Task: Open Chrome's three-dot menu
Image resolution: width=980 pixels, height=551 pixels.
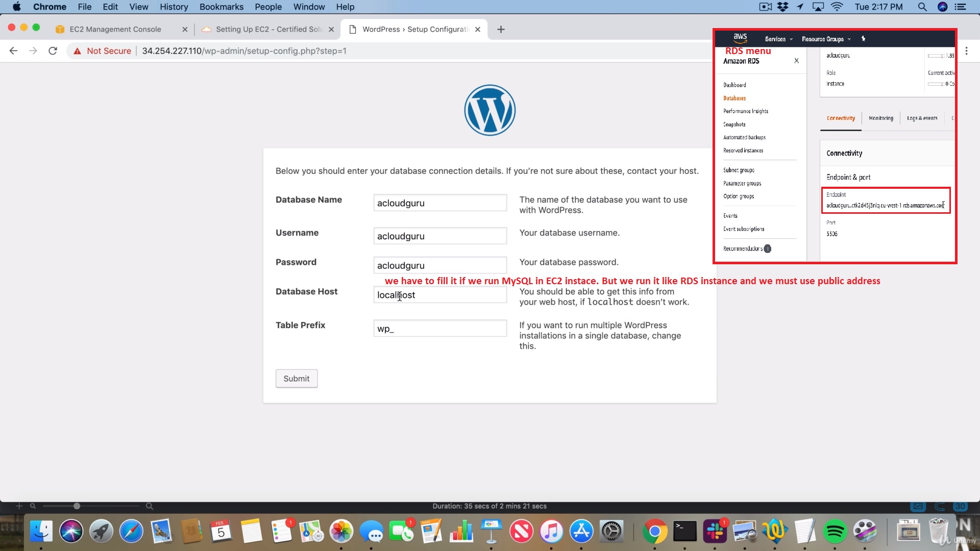Action: pyautogui.click(x=966, y=51)
